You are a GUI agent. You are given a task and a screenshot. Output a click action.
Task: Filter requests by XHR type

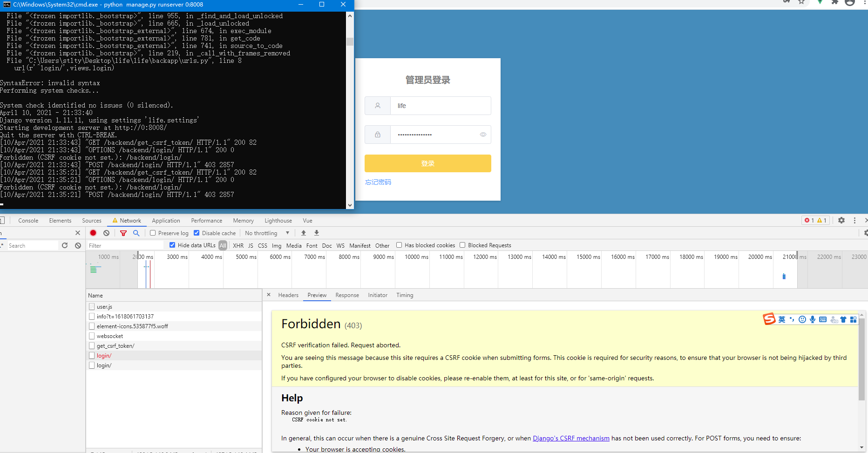click(x=238, y=245)
